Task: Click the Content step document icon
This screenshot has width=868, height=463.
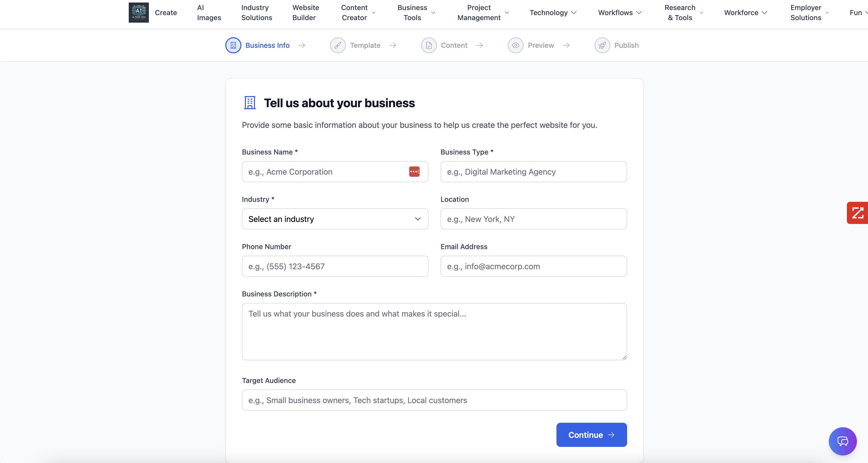Action: (429, 45)
